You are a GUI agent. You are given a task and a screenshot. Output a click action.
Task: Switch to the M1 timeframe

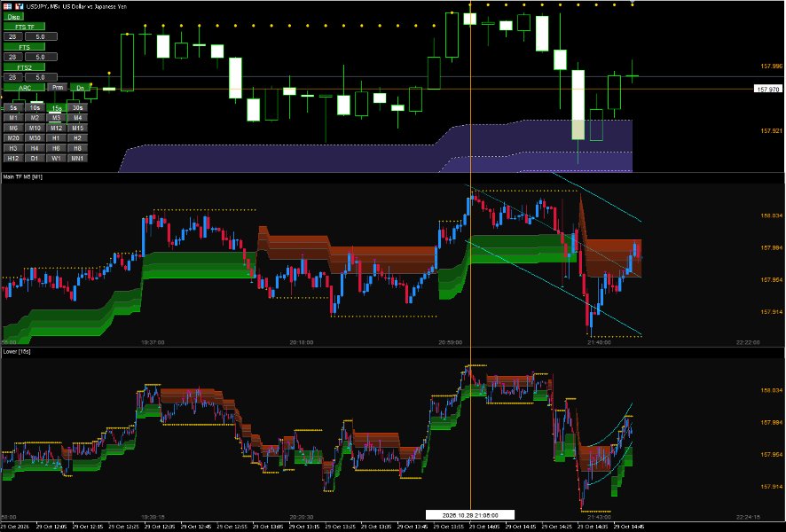click(13, 117)
